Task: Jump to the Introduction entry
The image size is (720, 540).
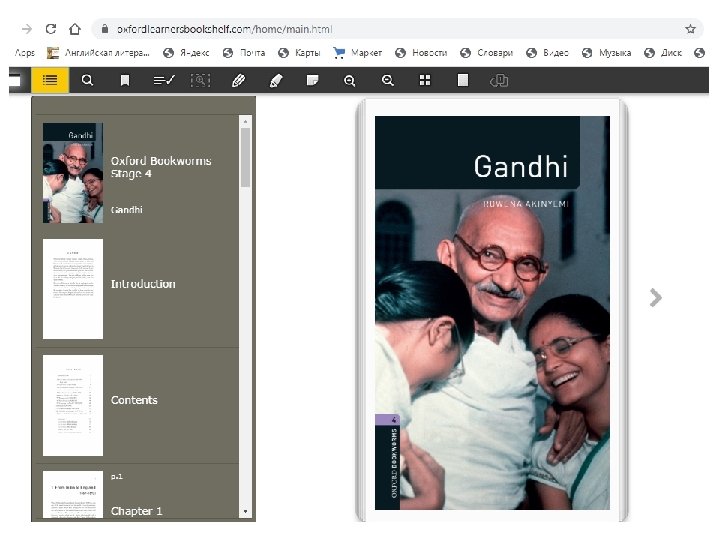Action: click(x=143, y=284)
